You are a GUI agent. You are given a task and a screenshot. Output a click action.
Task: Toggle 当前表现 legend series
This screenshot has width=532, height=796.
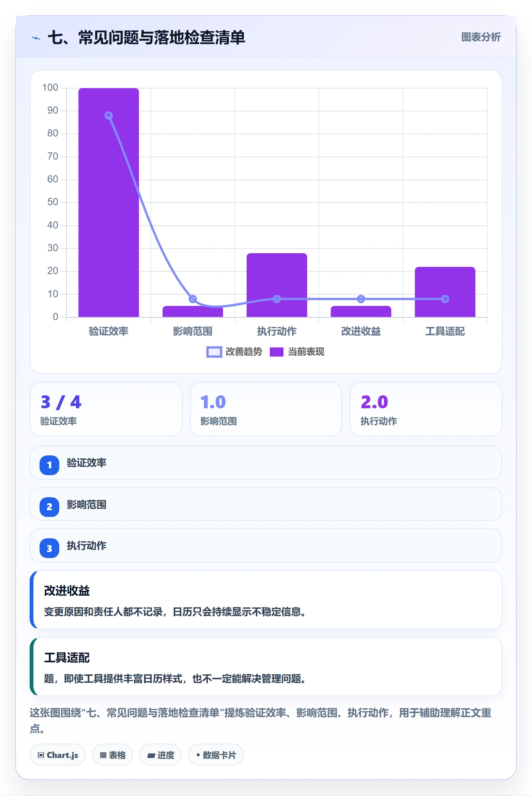(x=297, y=352)
